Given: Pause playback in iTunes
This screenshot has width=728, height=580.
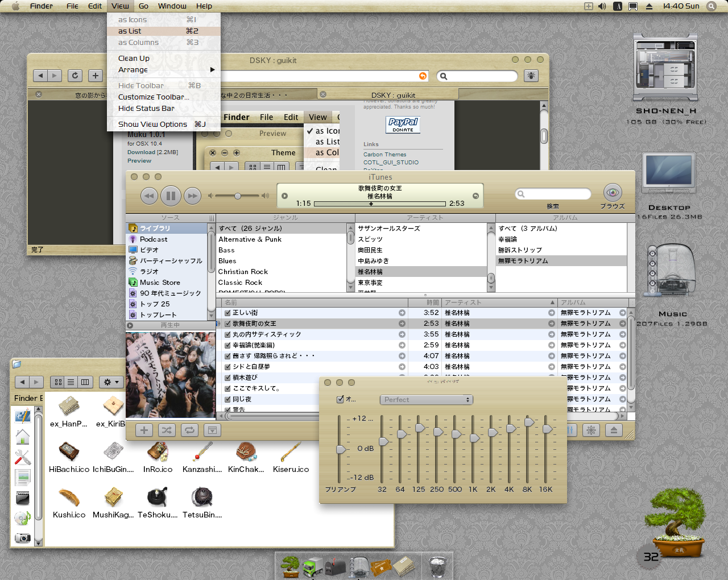Looking at the screenshot, I should pyautogui.click(x=171, y=196).
